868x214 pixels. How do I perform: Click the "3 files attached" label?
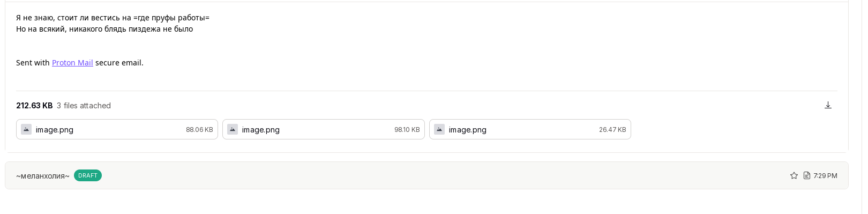point(84,106)
